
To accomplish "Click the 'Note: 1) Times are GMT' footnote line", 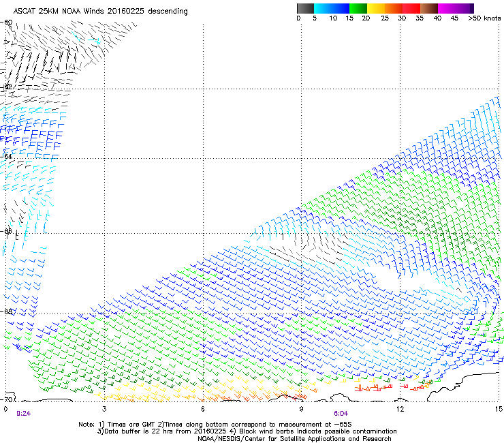I will [x=215, y=425].
